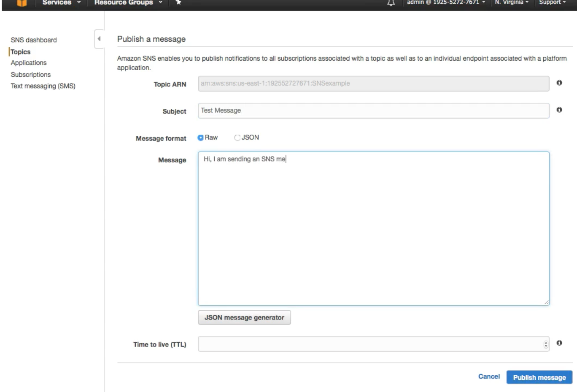The height and width of the screenshot is (392, 577).
Task: Open the Services dropdown menu
Action: [61, 3]
